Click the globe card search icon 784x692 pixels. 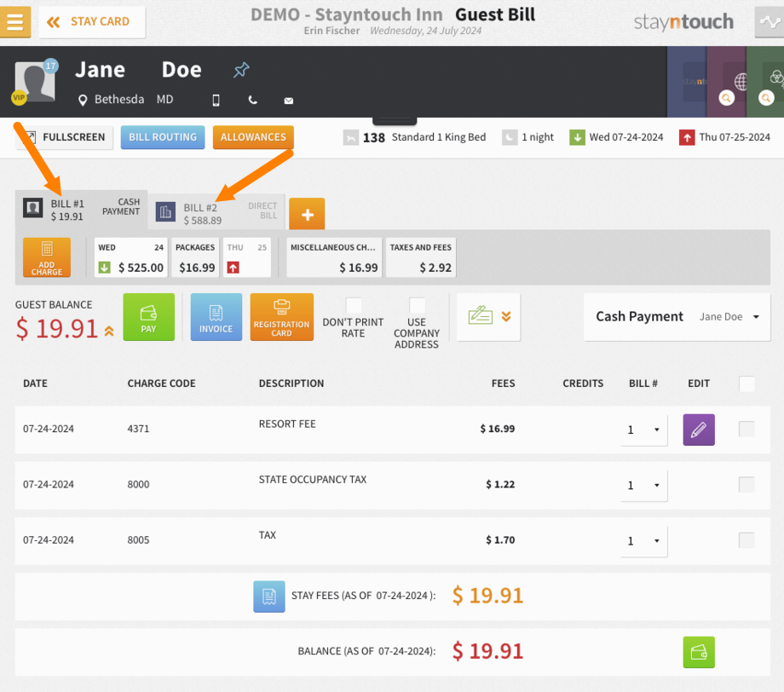point(727,98)
